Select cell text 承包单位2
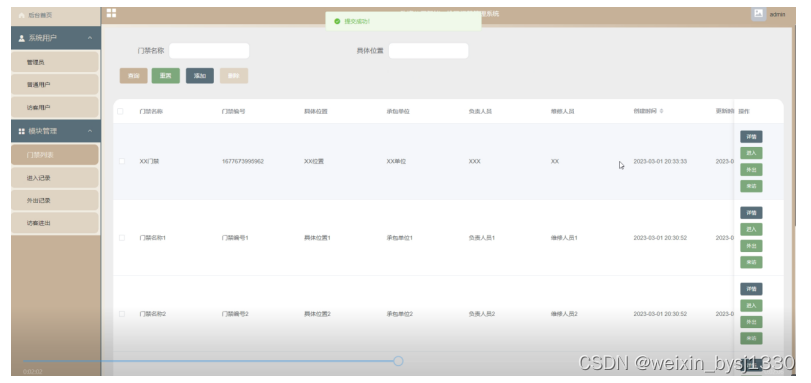The width and height of the screenshot is (811, 383). point(399,314)
